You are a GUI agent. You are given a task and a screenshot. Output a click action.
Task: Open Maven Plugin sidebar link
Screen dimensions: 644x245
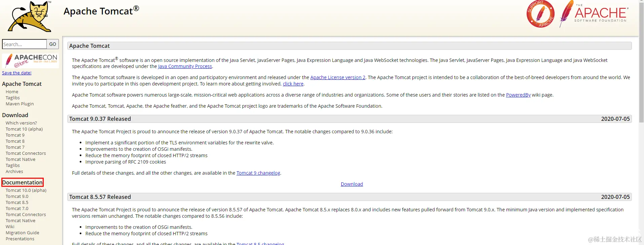20,104
